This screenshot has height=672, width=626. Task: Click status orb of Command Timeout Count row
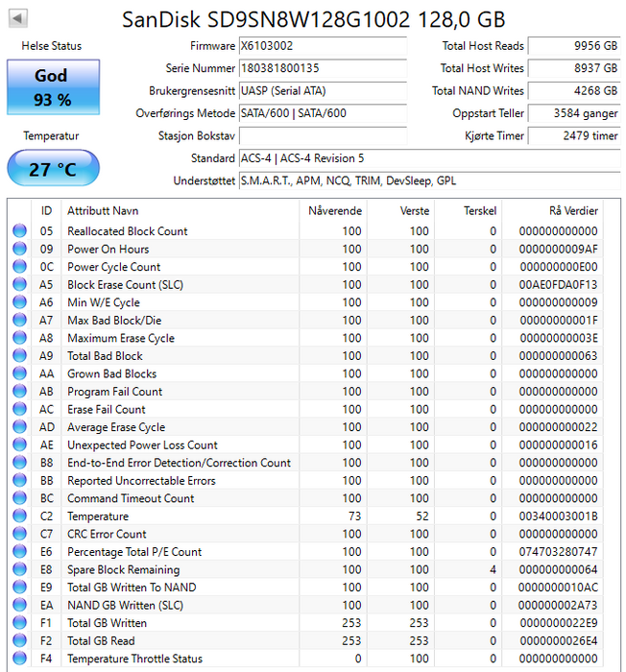tap(19, 498)
